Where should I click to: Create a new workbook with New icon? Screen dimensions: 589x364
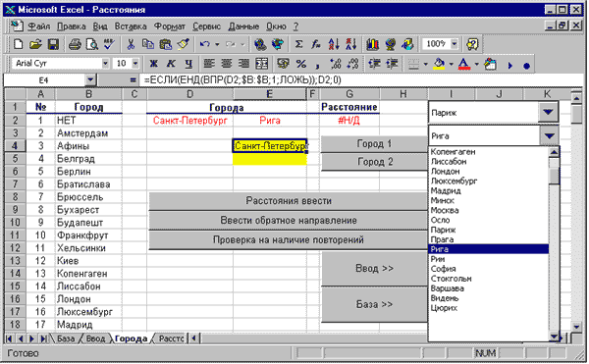click(x=18, y=44)
